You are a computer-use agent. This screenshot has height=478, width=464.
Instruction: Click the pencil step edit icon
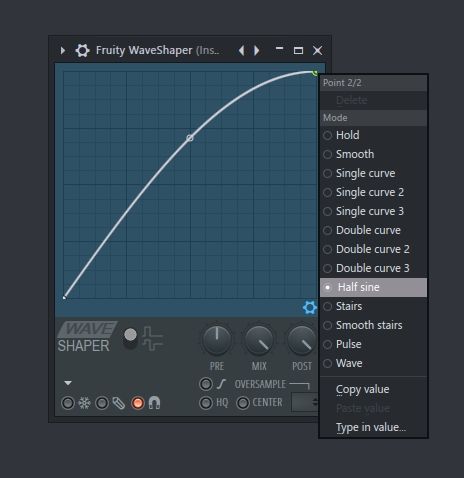coord(119,403)
